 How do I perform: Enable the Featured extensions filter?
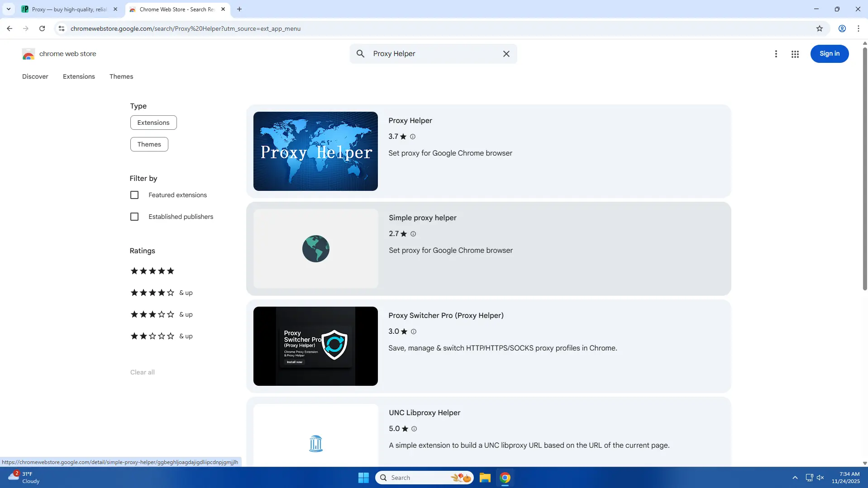134,195
